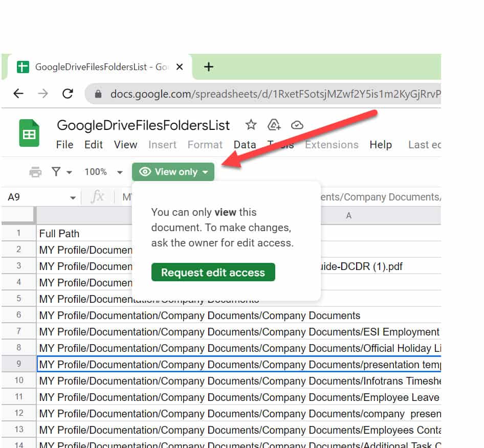Open the Edit menu
Image resolution: width=484 pixels, height=448 pixels.
pyautogui.click(x=94, y=145)
